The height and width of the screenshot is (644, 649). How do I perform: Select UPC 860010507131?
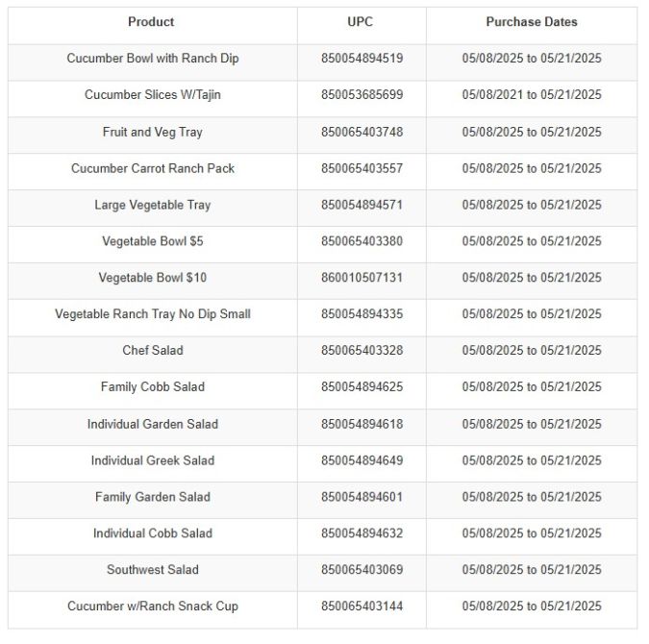pyautogui.click(x=362, y=278)
